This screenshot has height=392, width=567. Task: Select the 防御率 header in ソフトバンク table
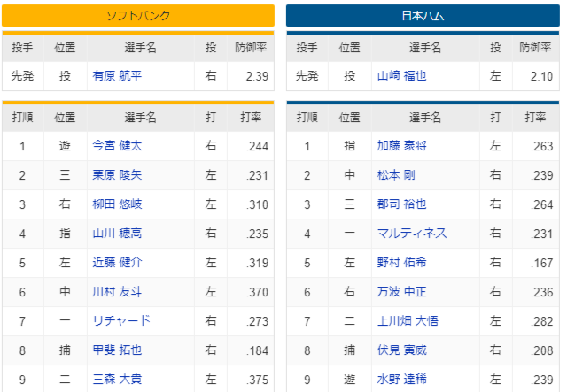pos(251,48)
